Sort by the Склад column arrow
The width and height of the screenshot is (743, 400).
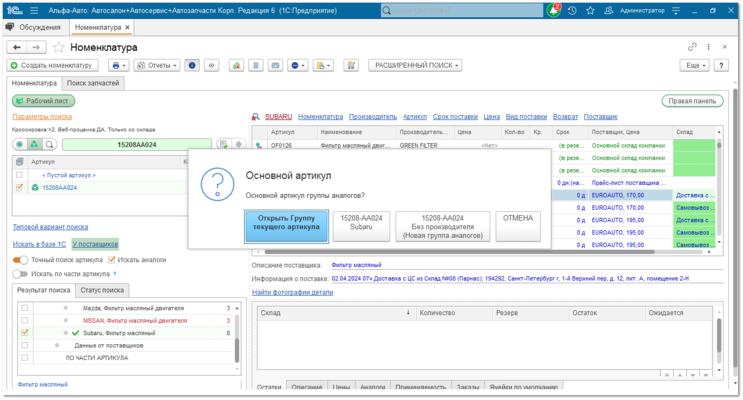tap(408, 312)
